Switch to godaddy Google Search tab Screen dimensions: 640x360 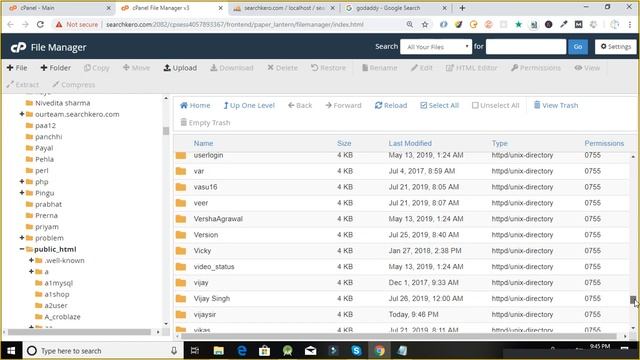pyautogui.click(x=396, y=8)
